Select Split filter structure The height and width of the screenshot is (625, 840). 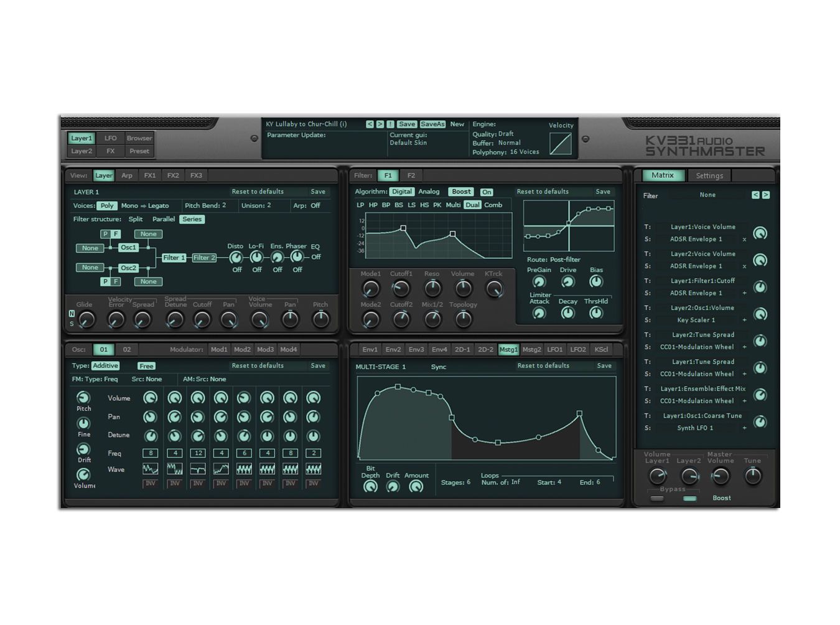click(136, 219)
